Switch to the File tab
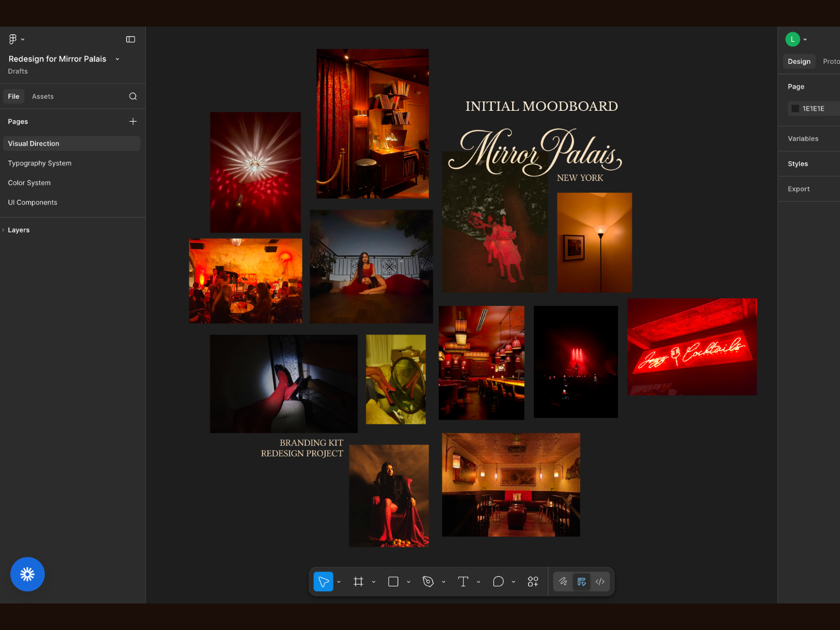 point(13,96)
